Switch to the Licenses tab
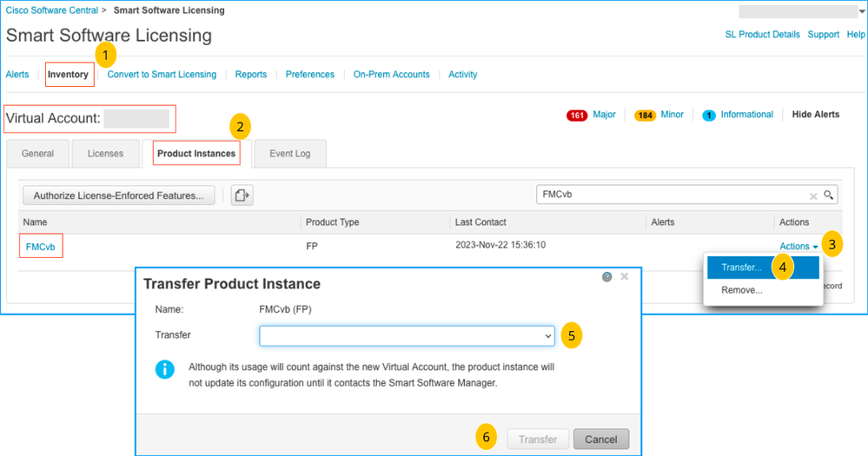Screen dimensions: 868x456 click(x=105, y=153)
